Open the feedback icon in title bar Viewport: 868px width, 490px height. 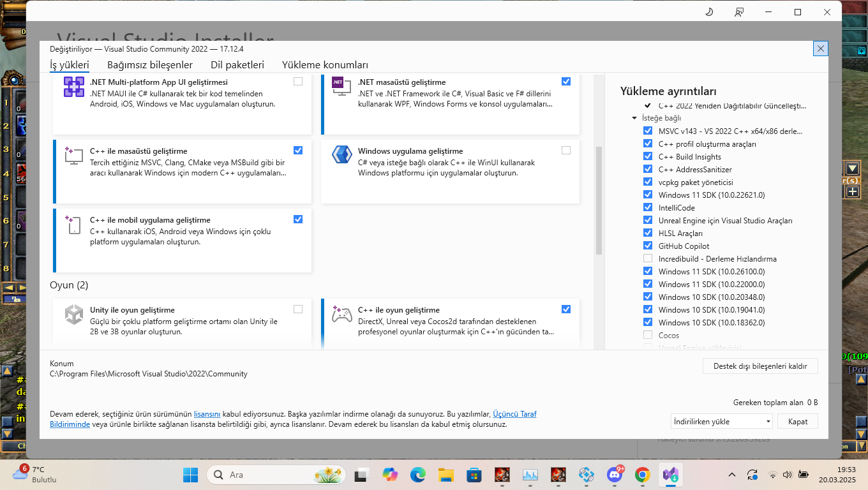(x=739, y=12)
